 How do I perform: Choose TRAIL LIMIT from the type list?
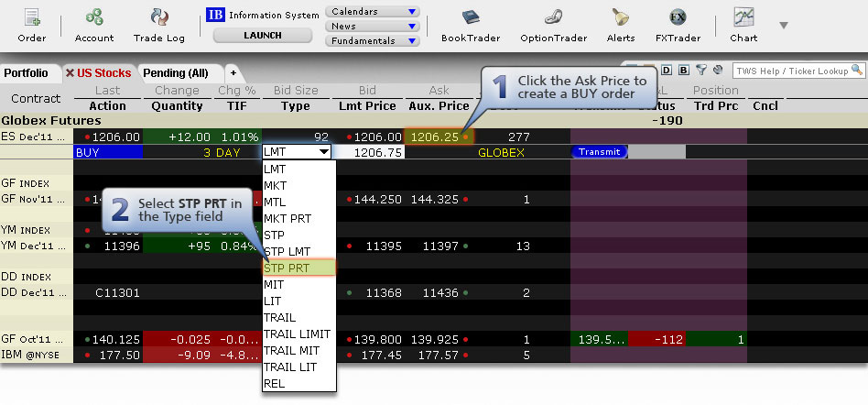(x=297, y=334)
